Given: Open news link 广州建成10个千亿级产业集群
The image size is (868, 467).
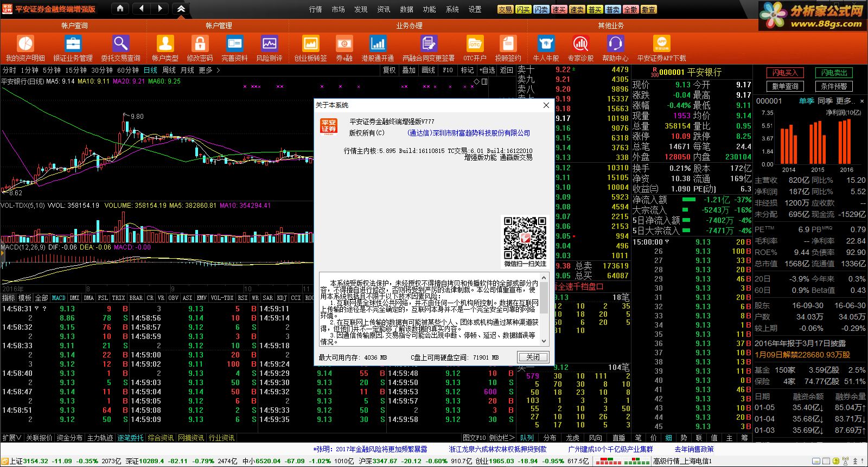Looking at the screenshot, I should tap(610, 449).
